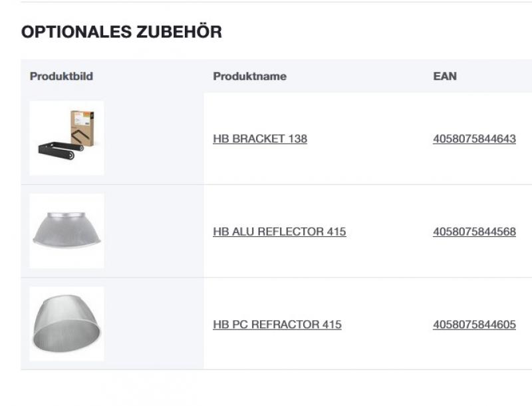Open the HB BRACKET 138 product link
This screenshot has height=406, width=532.
(260, 140)
